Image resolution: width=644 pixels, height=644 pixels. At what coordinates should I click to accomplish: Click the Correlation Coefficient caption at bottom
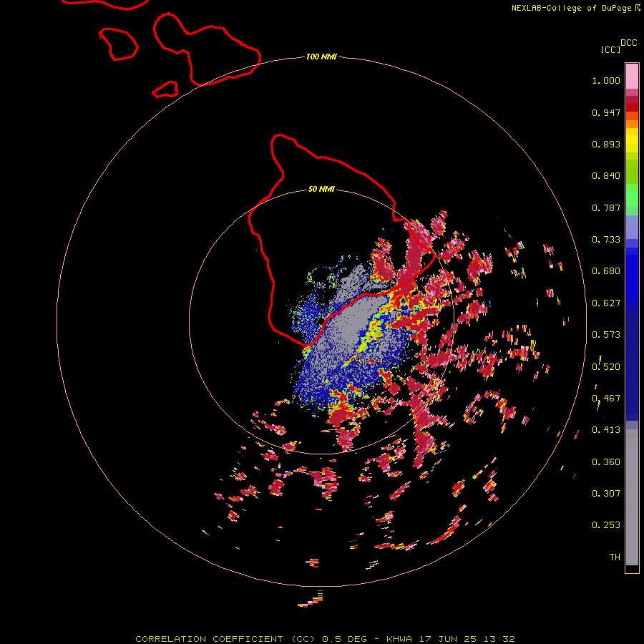325,639
